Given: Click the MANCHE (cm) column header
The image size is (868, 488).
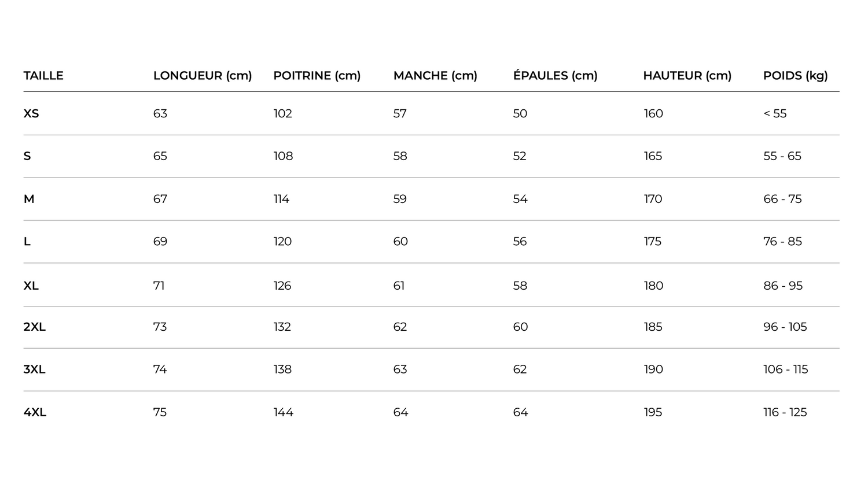Looking at the screenshot, I should pos(435,76).
